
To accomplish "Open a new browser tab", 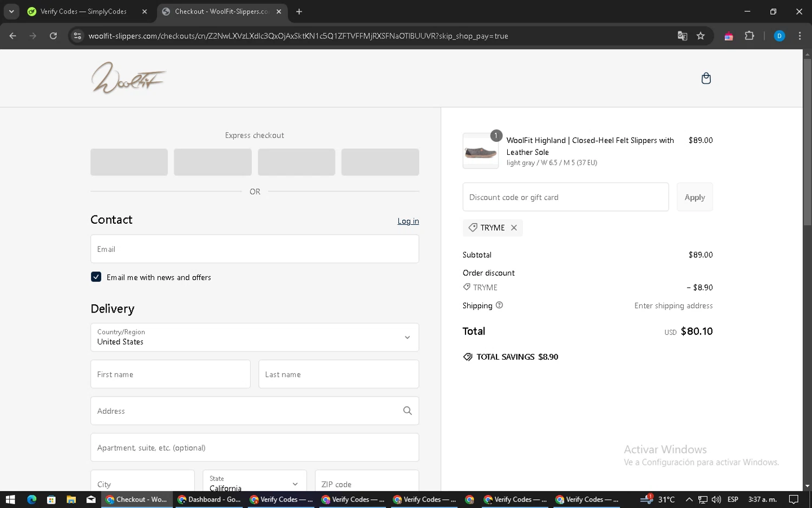I will (x=299, y=11).
